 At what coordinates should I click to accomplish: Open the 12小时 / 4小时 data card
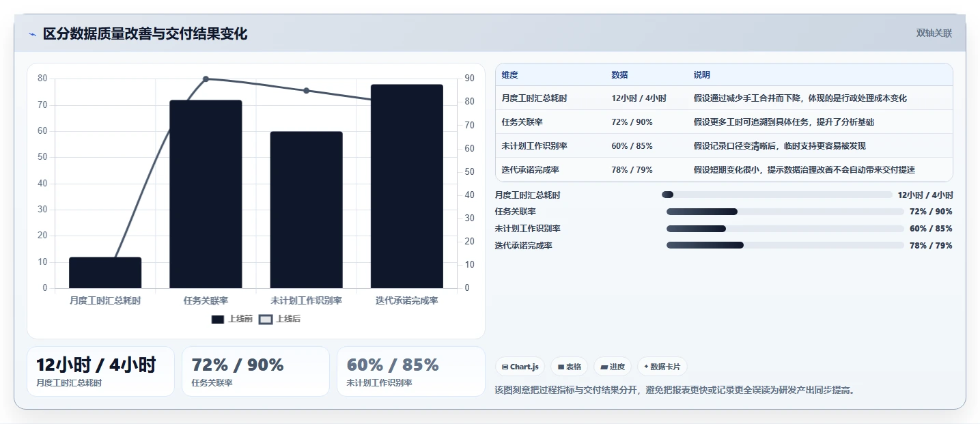(x=100, y=371)
